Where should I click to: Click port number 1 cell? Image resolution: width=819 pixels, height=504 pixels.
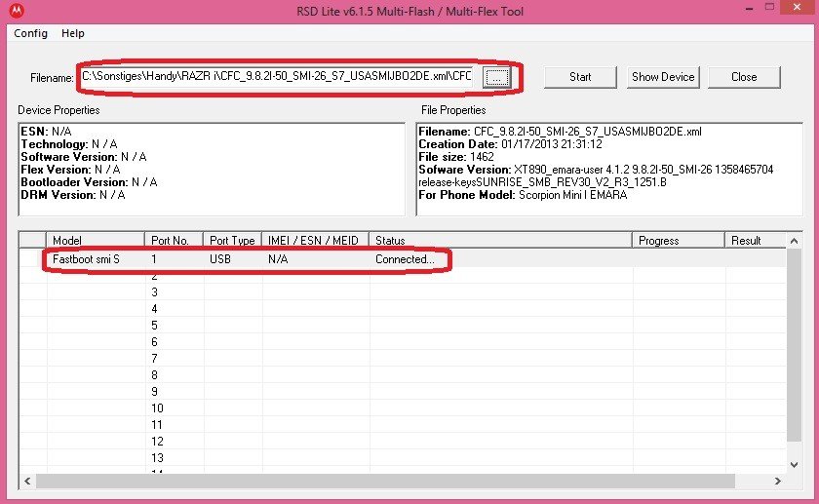tap(154, 259)
